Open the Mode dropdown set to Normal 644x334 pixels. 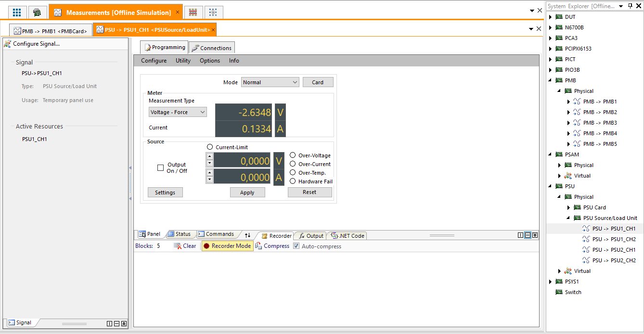pyautogui.click(x=270, y=82)
